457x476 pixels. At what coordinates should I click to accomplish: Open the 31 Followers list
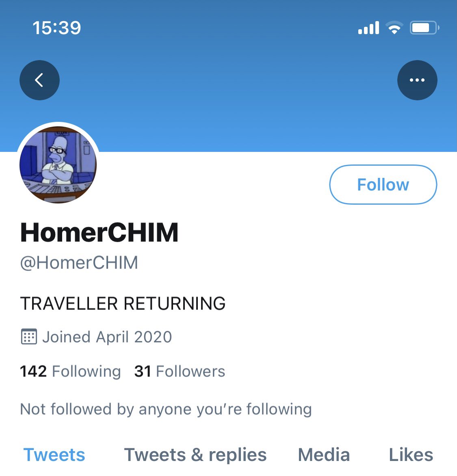pyautogui.click(x=180, y=371)
